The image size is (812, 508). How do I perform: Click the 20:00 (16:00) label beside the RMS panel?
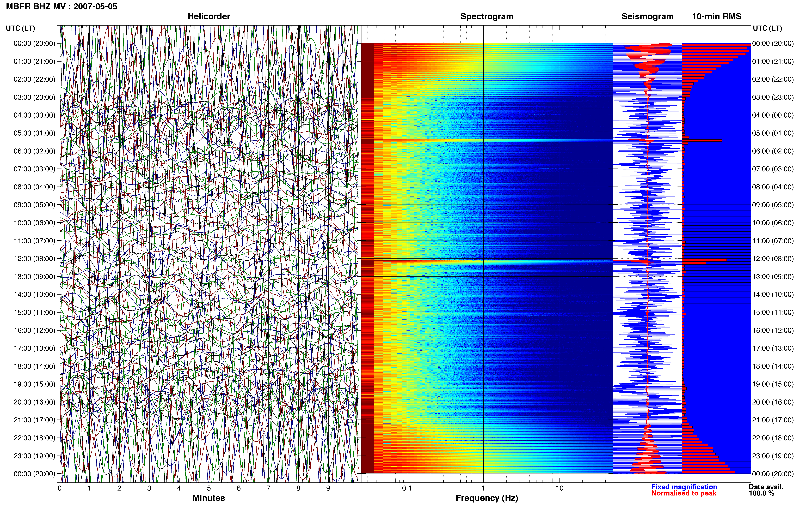(773, 402)
